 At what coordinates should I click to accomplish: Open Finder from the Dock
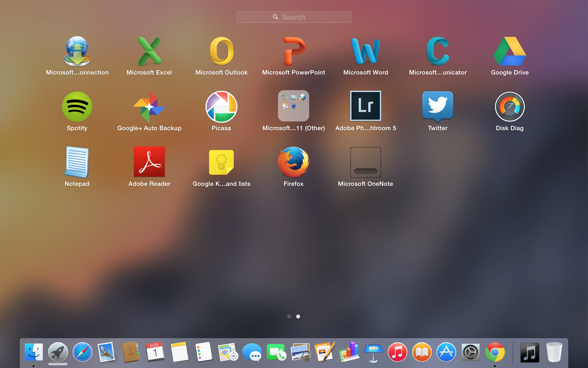coord(34,352)
